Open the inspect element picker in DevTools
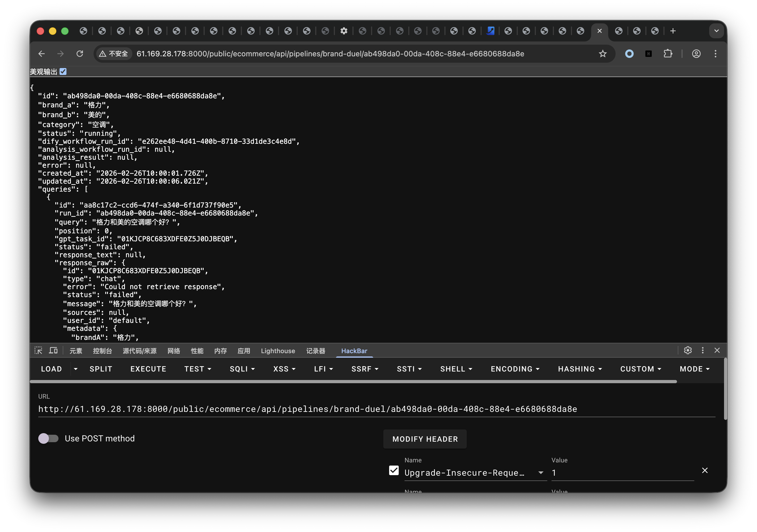Image resolution: width=757 pixels, height=532 pixels. click(x=38, y=351)
